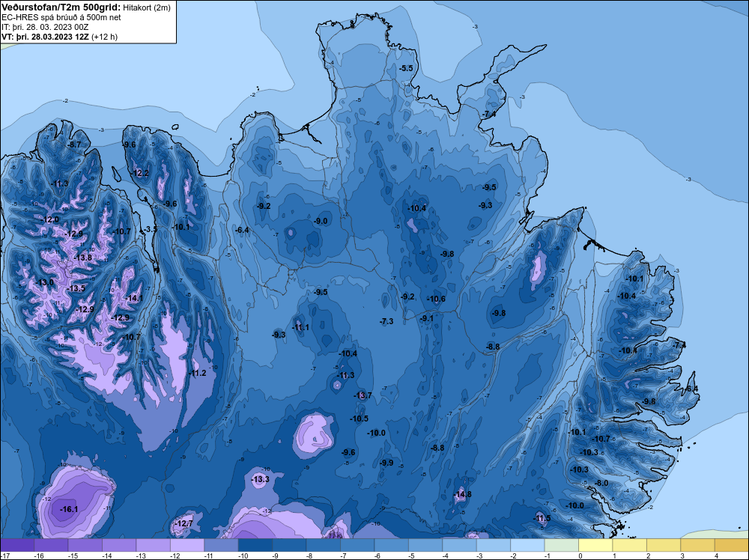This screenshot has width=749, height=560.
Task: Click the -13.5 temperature value
Action: point(76,288)
